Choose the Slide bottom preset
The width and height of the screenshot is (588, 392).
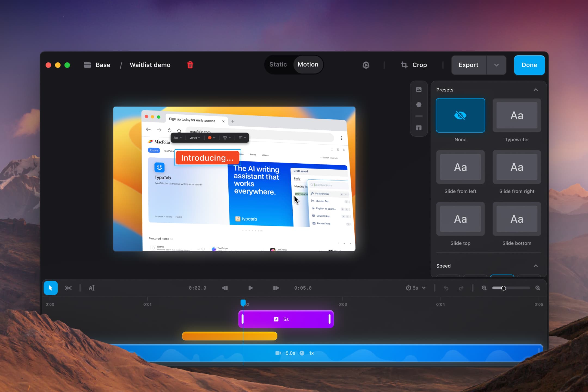(x=517, y=219)
